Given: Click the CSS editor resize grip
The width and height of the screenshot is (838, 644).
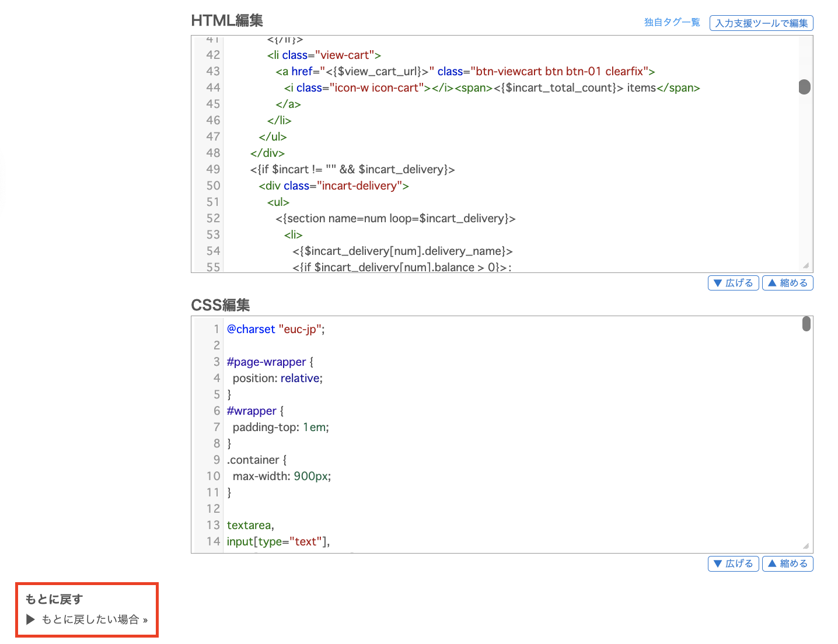Looking at the screenshot, I should pos(805,546).
